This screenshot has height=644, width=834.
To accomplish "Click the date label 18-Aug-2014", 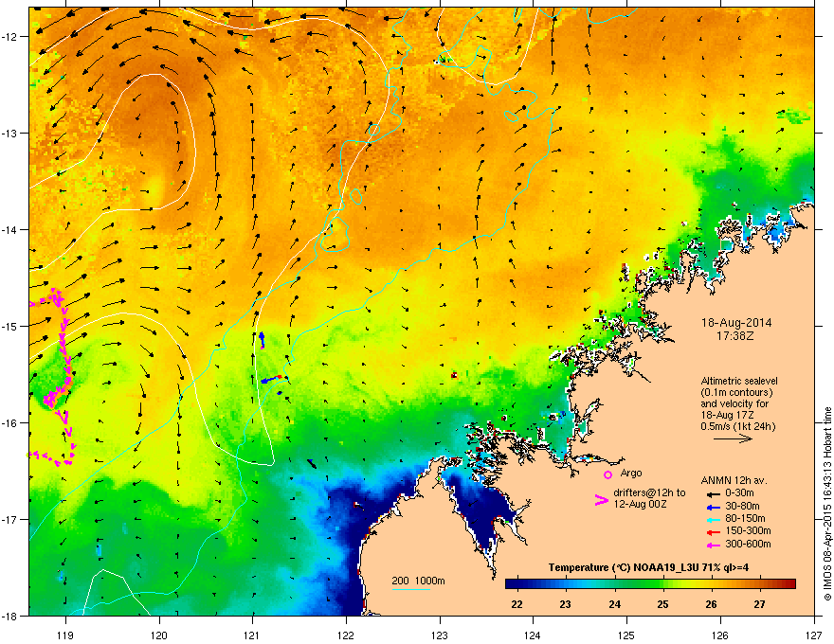I will [736, 323].
